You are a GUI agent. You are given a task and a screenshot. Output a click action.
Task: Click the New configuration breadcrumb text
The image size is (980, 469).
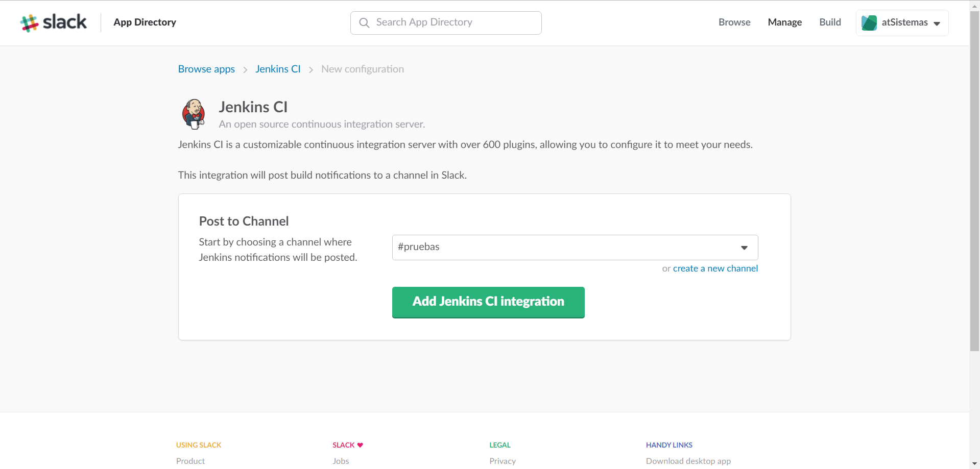[x=363, y=69]
